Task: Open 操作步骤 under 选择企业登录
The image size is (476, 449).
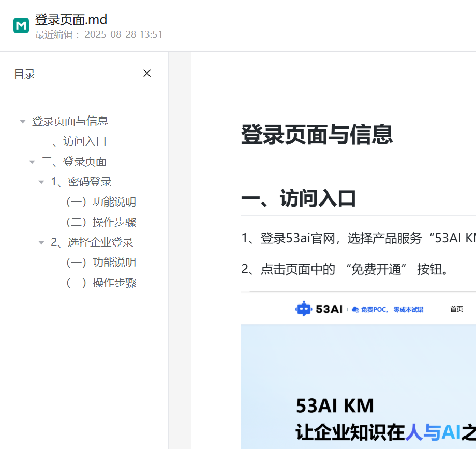Action: [101, 283]
